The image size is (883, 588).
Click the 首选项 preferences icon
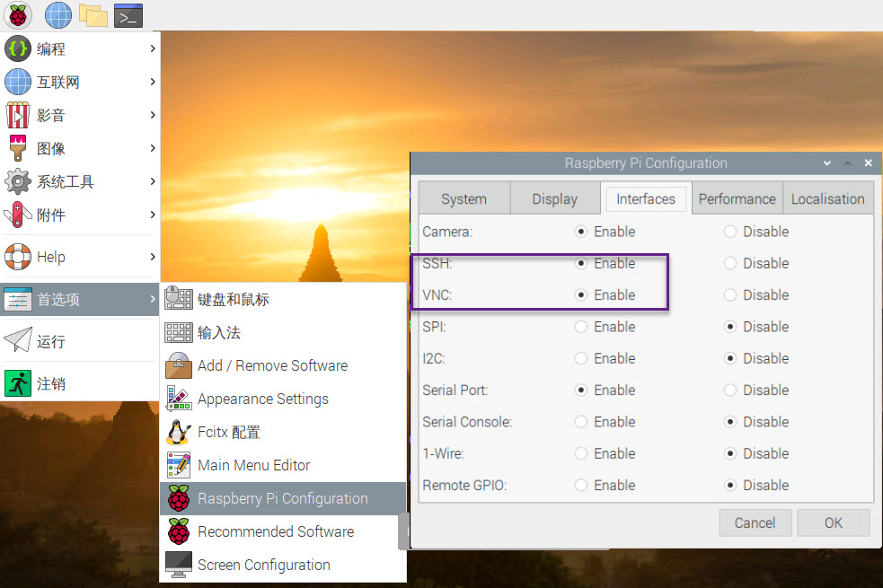[17, 299]
